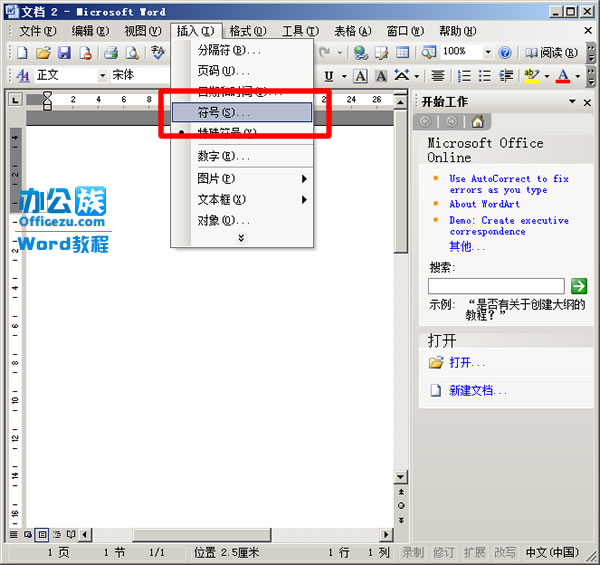
Task: Click the Insert Hyperlink globe icon
Action: (360, 52)
